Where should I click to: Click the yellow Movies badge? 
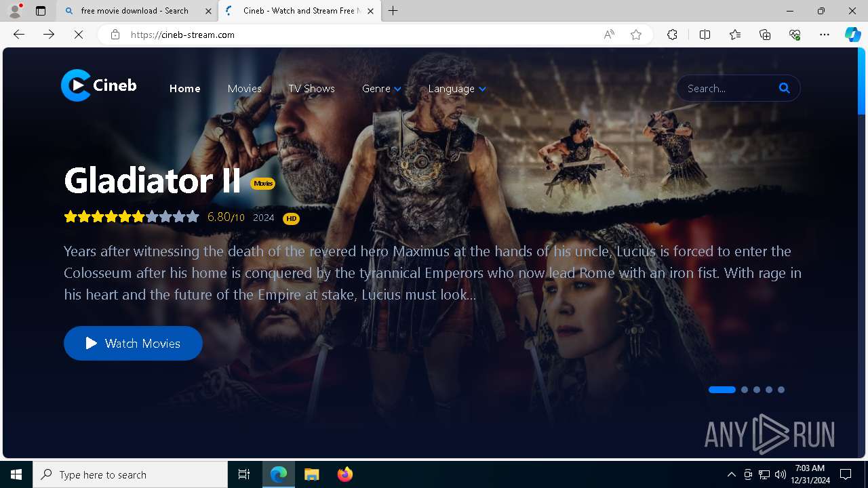(263, 184)
